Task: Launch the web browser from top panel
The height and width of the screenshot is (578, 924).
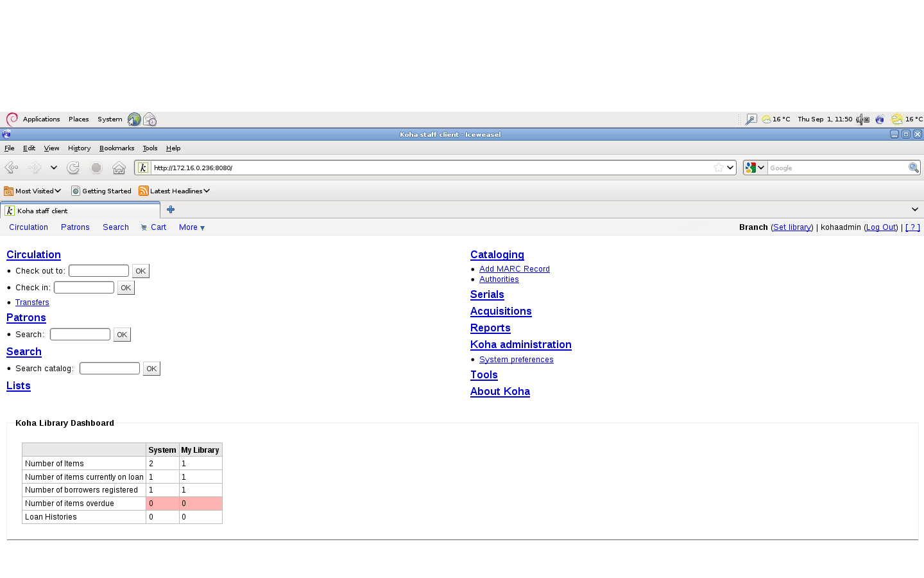Action: 134,119
